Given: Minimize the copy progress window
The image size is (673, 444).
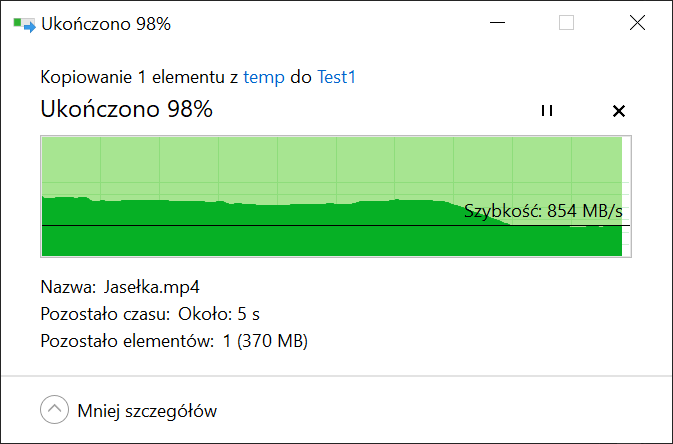Looking at the screenshot, I should pos(497,23).
